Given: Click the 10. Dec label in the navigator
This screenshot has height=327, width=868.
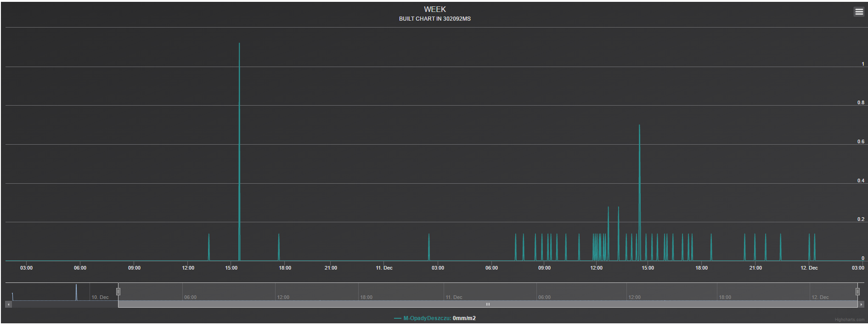Looking at the screenshot, I should coord(100,297).
